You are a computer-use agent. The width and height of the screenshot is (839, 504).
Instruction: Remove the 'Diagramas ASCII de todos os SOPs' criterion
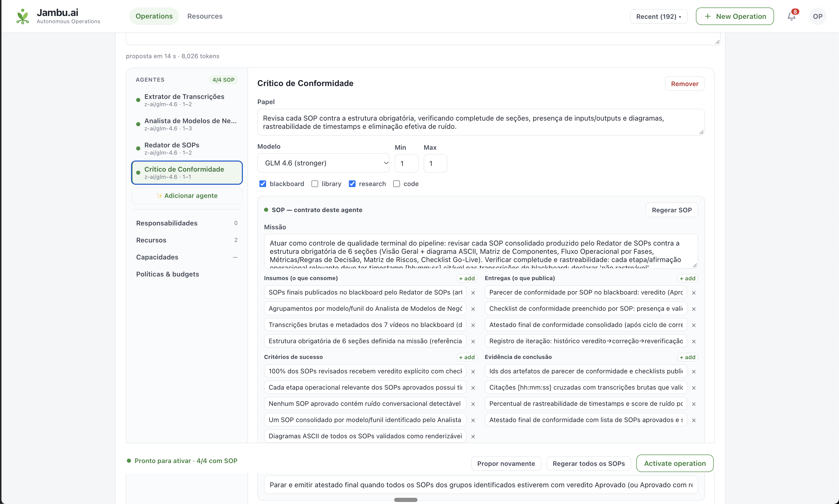(x=473, y=437)
